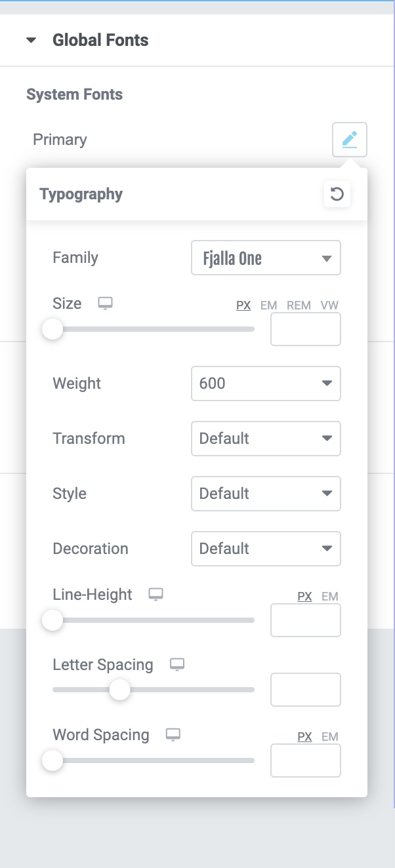Image resolution: width=395 pixels, height=868 pixels.
Task: Open the Style dropdown
Action: [x=266, y=494]
